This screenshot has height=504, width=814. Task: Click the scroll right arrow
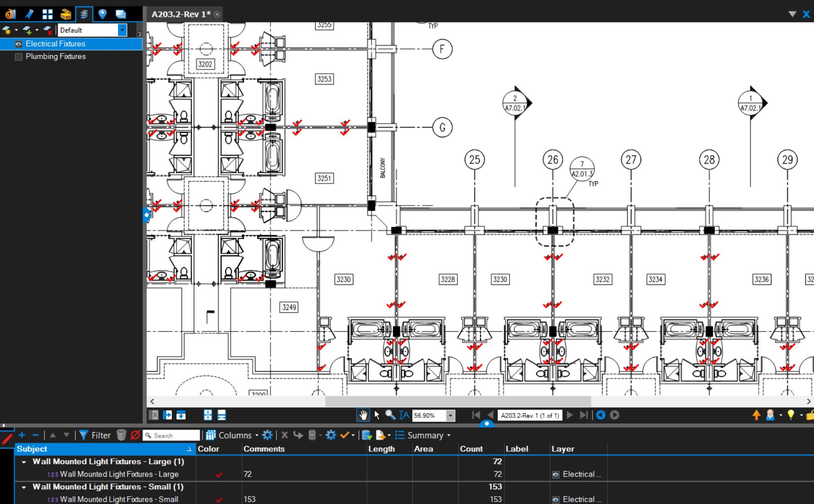click(809, 401)
